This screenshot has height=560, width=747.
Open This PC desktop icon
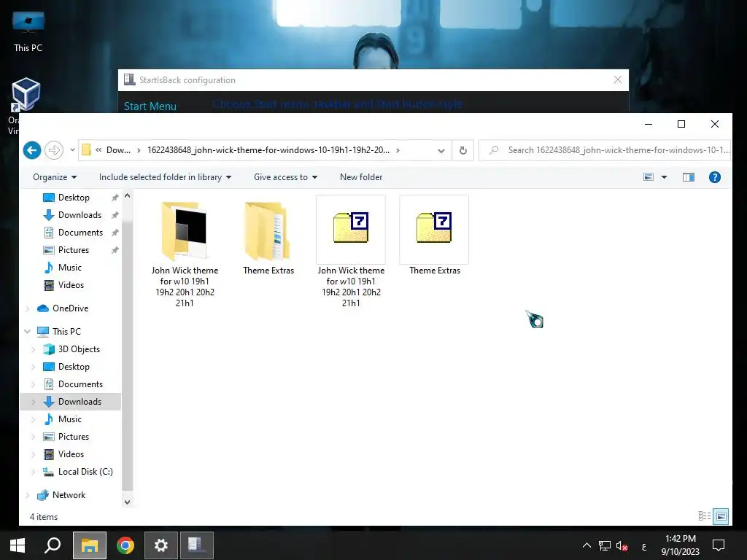[28, 31]
